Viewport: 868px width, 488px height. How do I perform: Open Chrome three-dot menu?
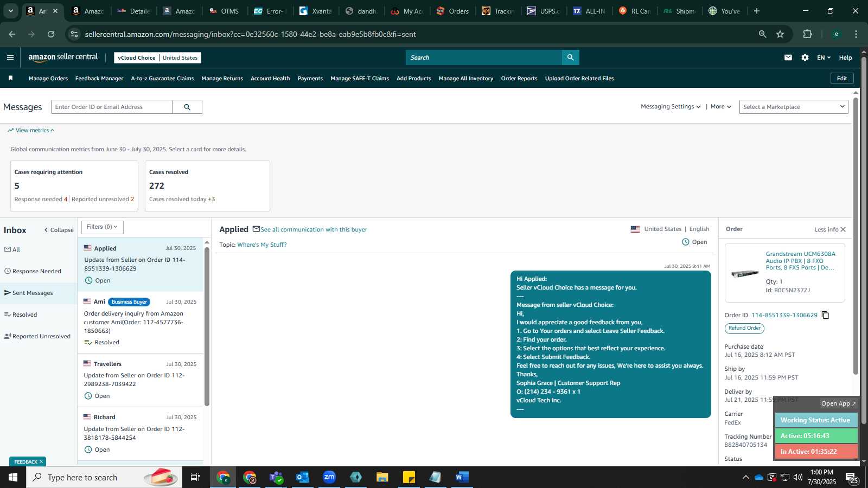point(856,34)
